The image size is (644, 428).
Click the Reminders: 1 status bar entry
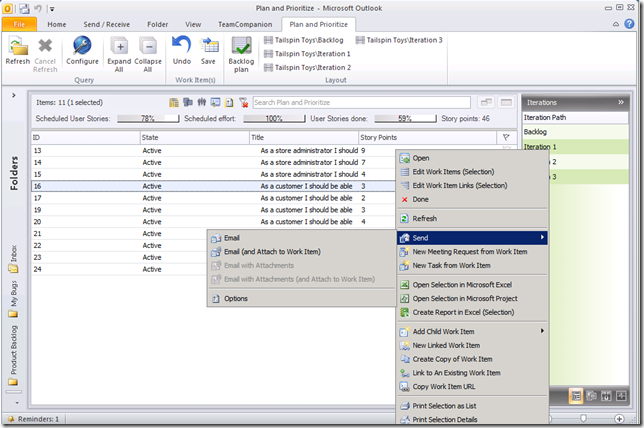[34, 419]
